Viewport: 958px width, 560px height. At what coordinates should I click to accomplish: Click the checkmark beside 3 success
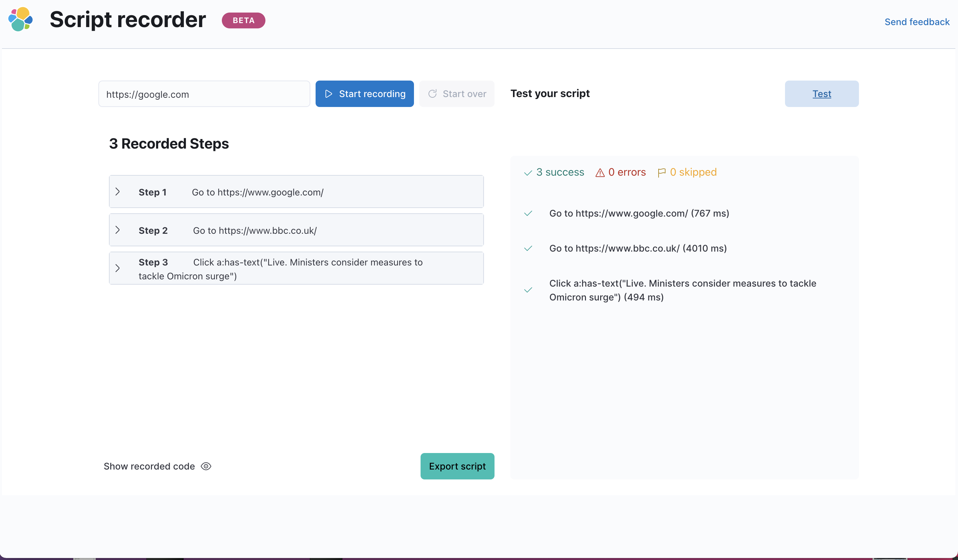[x=528, y=173]
